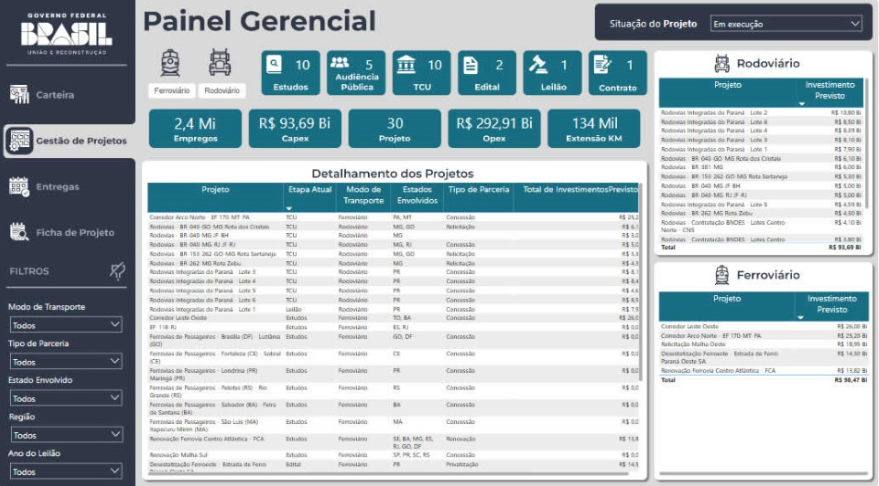Click sort arrow in Ferroviário Investimento Previsto header
879x486 pixels.
(x=801, y=318)
